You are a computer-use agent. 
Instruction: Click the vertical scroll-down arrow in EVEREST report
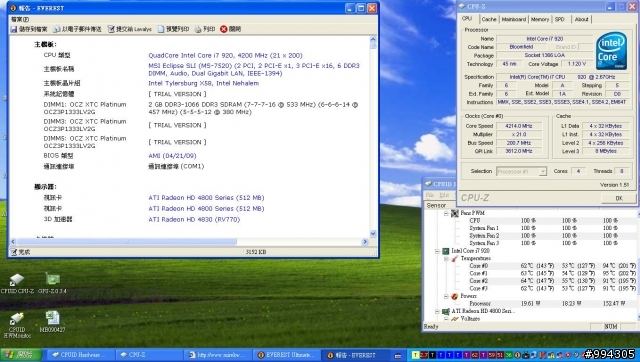click(373, 233)
